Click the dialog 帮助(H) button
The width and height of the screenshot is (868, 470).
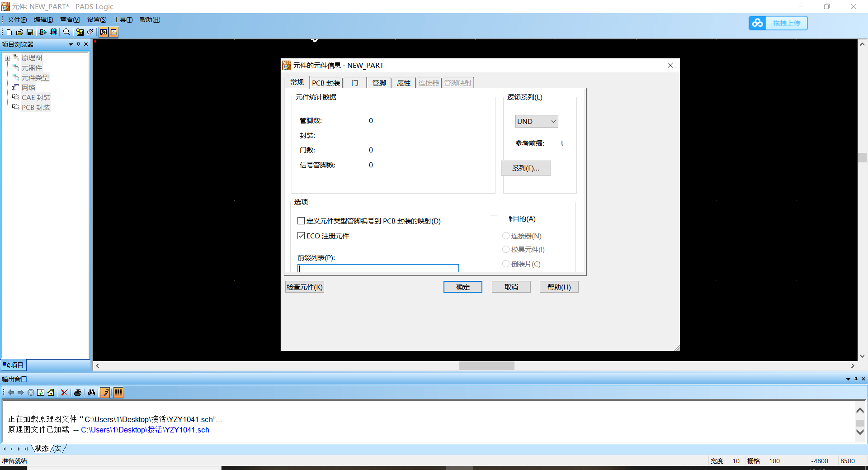point(559,287)
